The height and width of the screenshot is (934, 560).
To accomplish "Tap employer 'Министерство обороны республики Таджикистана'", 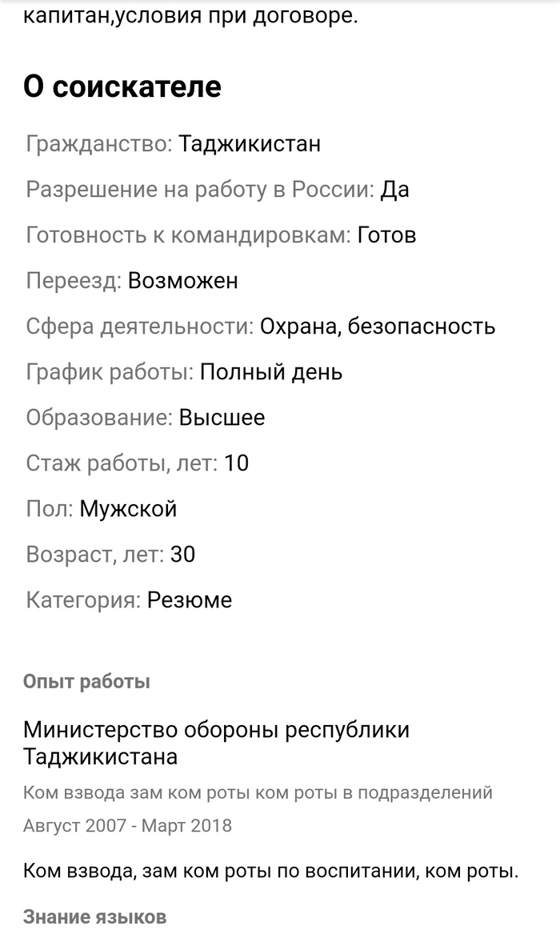I will (x=216, y=743).
